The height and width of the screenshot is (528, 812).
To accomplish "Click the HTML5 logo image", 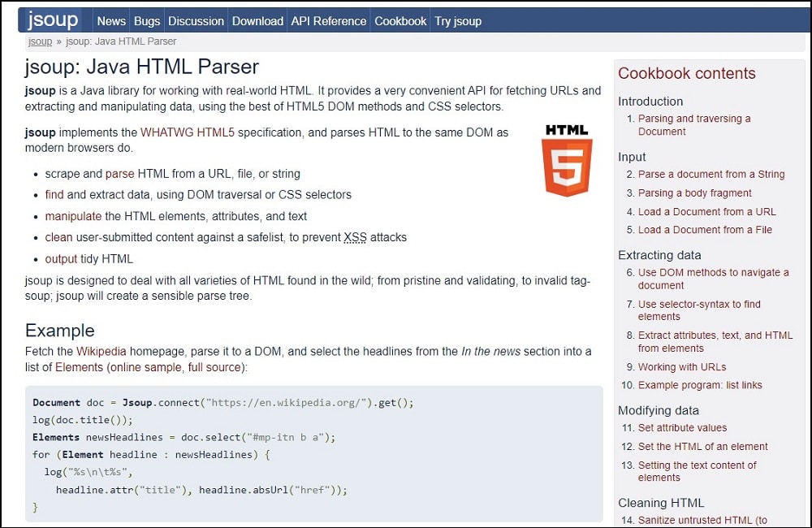I will pos(567,160).
